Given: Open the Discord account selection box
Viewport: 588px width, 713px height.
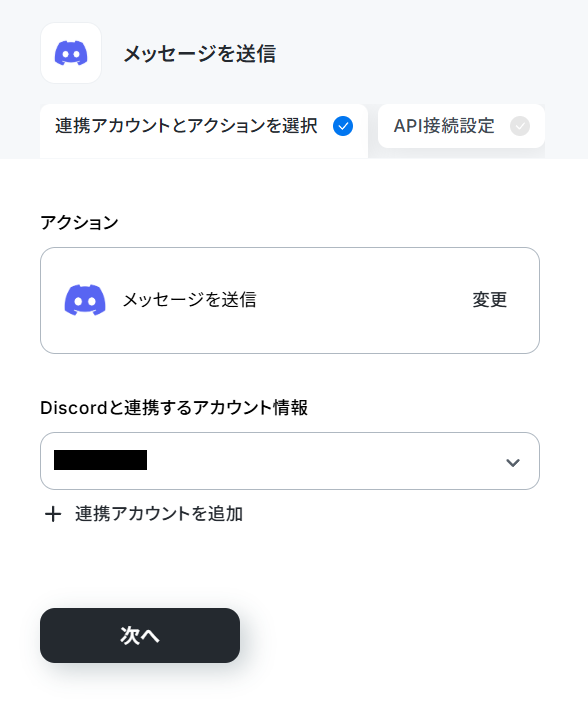Looking at the screenshot, I should [x=290, y=461].
